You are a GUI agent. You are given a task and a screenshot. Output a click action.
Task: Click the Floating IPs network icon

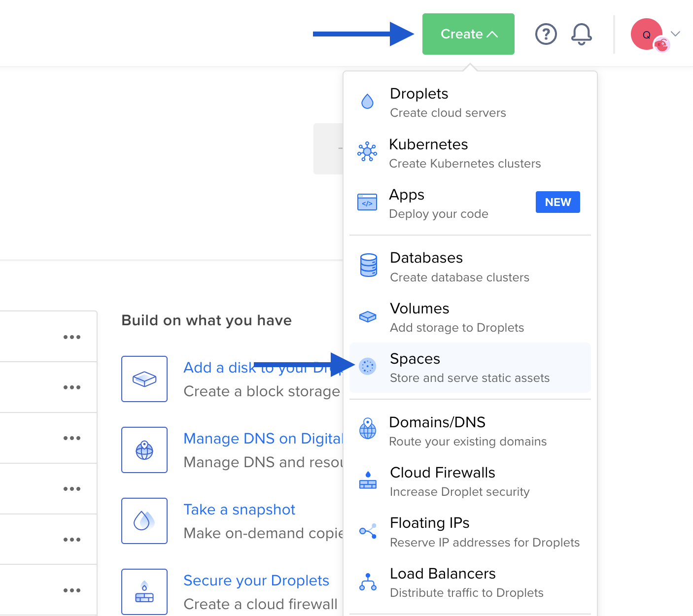[x=367, y=531]
